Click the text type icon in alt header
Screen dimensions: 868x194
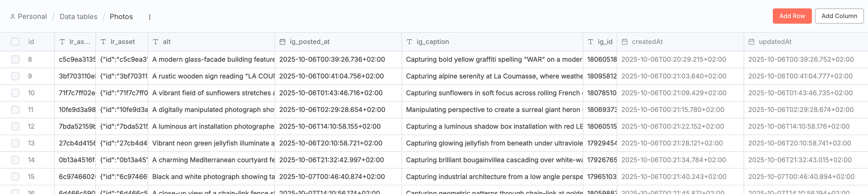tap(156, 42)
